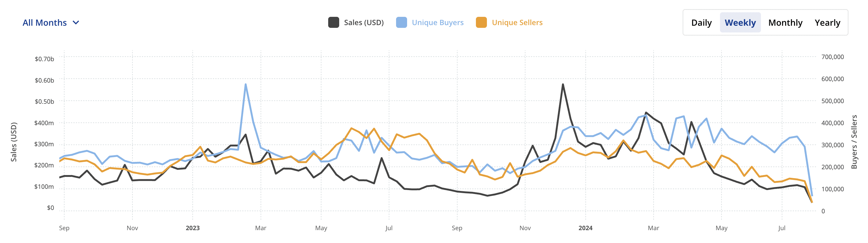The height and width of the screenshot is (243, 868).
Task: Click the Buyers / Sellers axis title
Action: click(x=854, y=142)
